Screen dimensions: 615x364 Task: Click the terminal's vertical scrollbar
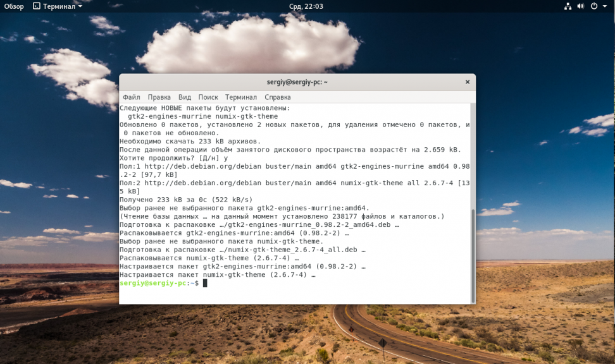473,253
